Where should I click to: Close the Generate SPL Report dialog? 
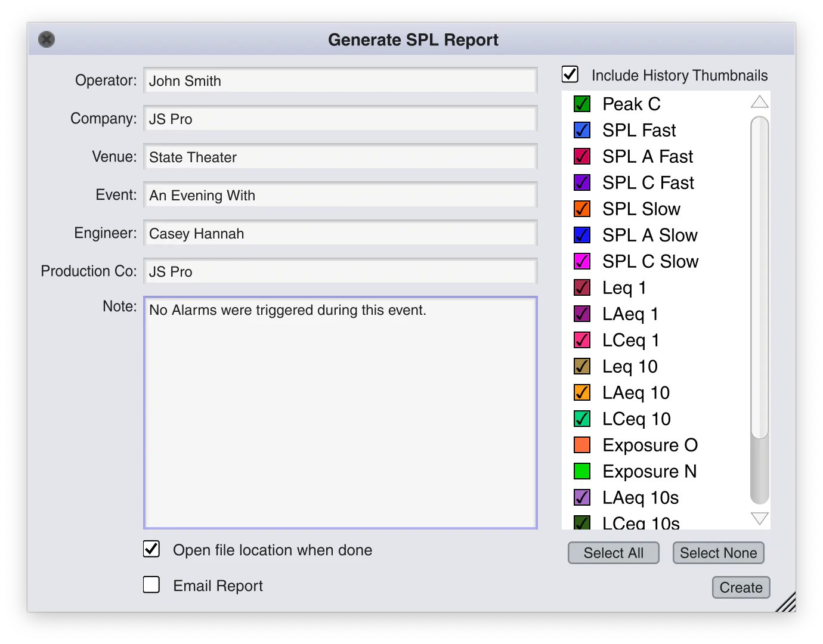[46, 39]
